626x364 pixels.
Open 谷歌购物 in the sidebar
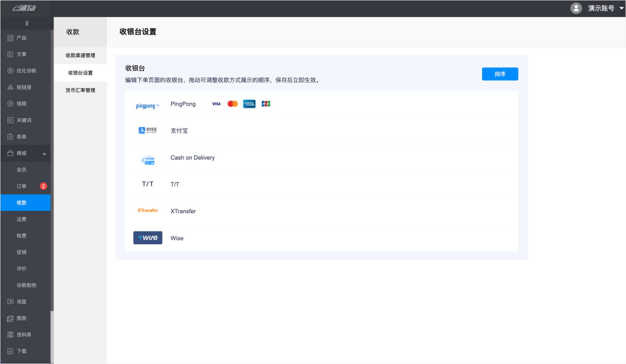point(26,285)
